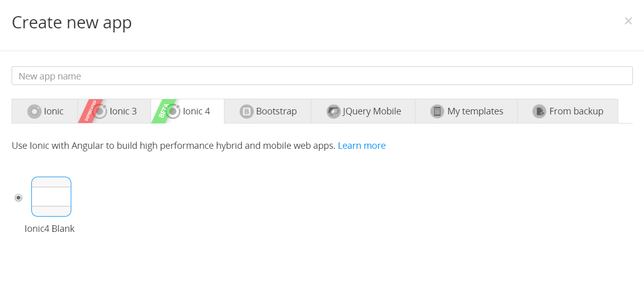Select the Ionic 4 beta tab
This screenshot has height=286, width=644.
click(188, 111)
